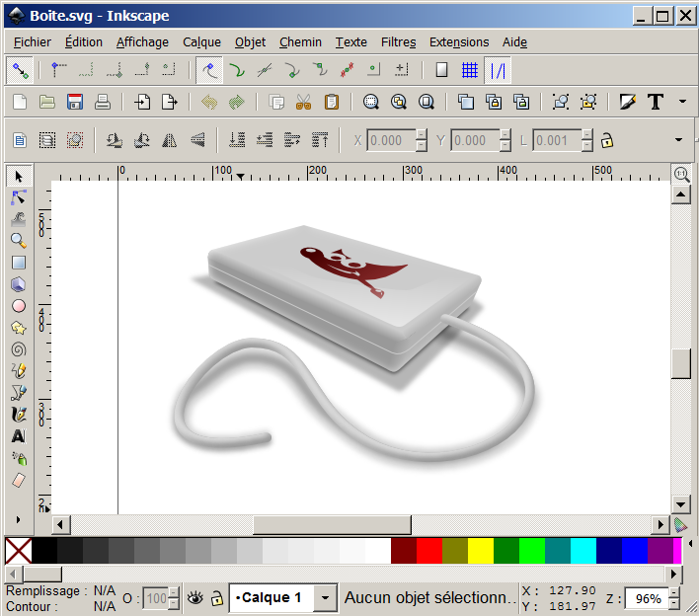Screen dimensions: 699x616
Task: Select the Spiral tool
Action: (x=19, y=349)
